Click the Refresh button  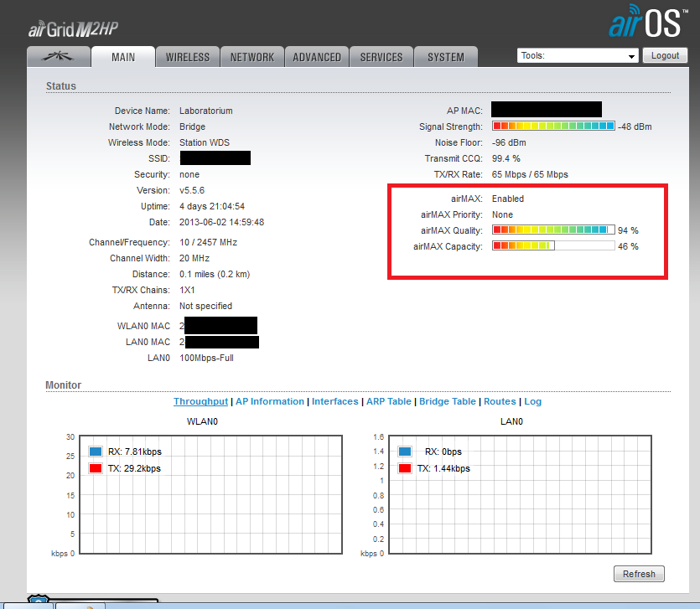(x=639, y=573)
